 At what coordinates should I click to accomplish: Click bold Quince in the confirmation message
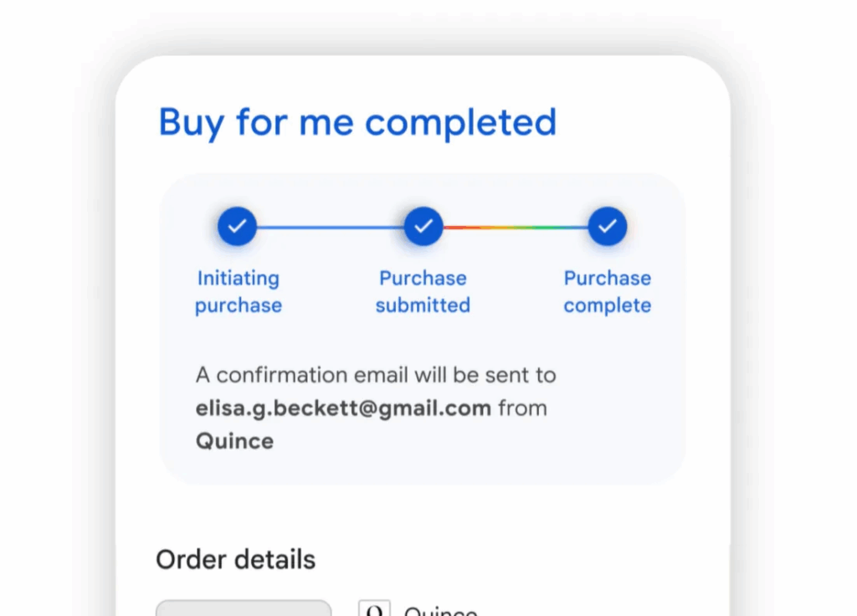[x=234, y=441]
